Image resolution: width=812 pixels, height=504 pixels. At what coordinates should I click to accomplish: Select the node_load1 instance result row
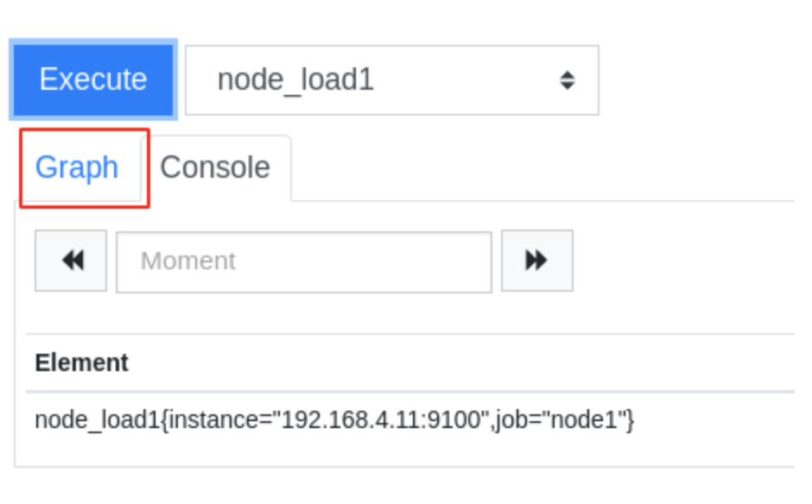click(x=410, y=419)
